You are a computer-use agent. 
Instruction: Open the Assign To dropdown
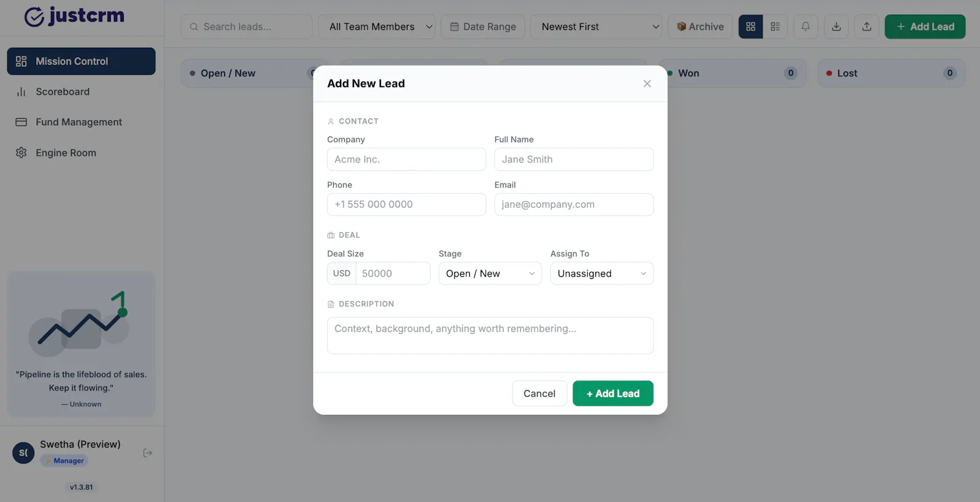tap(601, 273)
